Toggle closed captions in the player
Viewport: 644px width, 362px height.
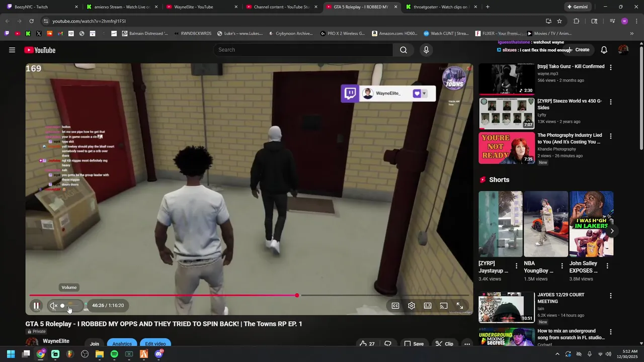pos(395,305)
